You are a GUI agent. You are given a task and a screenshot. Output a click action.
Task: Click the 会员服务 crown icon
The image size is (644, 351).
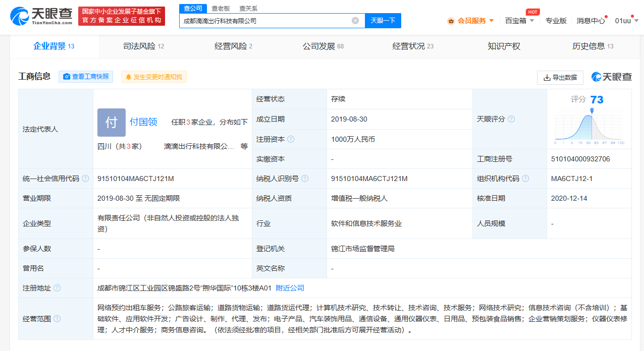pos(451,21)
